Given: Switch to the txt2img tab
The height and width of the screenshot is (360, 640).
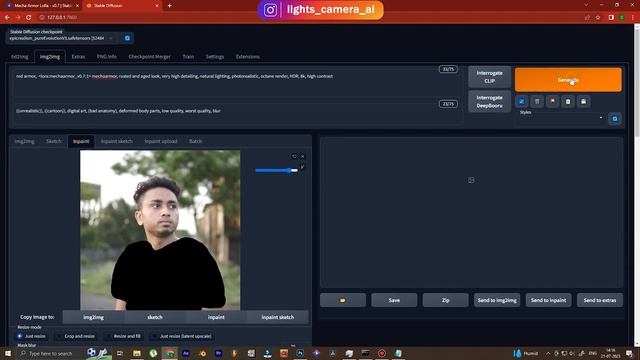Looking at the screenshot, I should 20,57.
